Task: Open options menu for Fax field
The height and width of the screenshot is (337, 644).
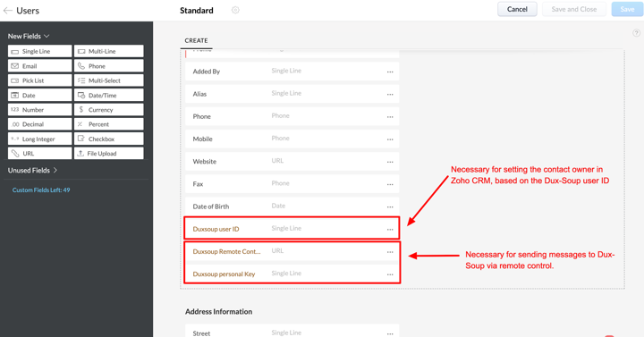Action: [x=390, y=185]
